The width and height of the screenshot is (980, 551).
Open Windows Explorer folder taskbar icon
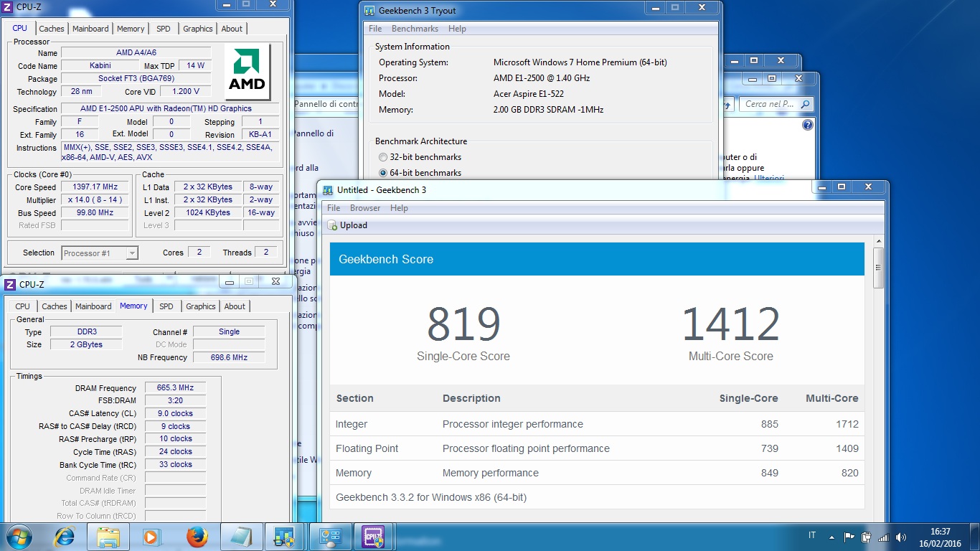click(x=108, y=537)
